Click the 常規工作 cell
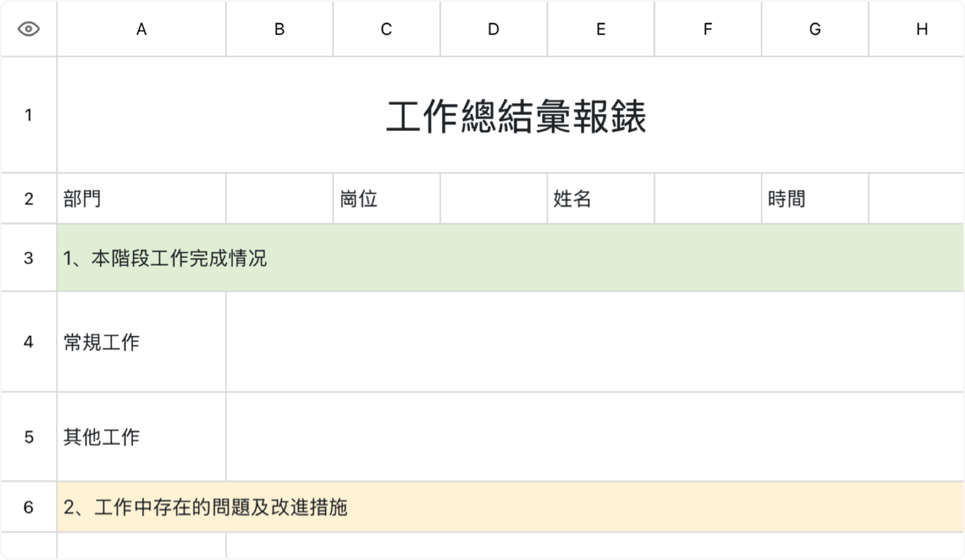Viewport: 965px width, 560px height. 141,342
